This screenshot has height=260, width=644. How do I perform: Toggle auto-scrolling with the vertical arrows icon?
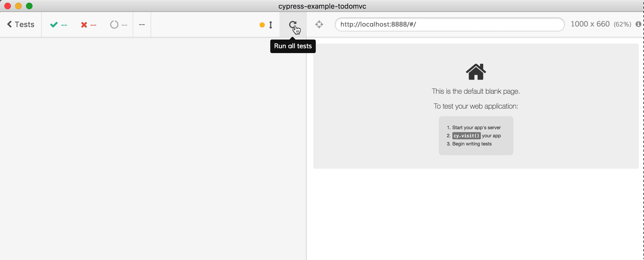pyautogui.click(x=271, y=25)
